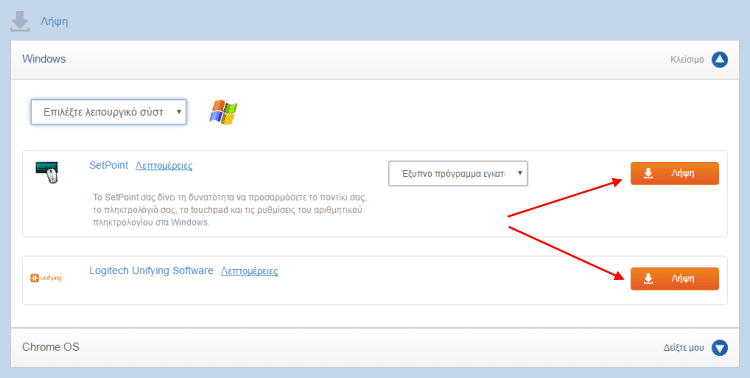Image resolution: width=750 pixels, height=378 pixels.
Task: Open the SetPoint product link
Action: pos(109,166)
